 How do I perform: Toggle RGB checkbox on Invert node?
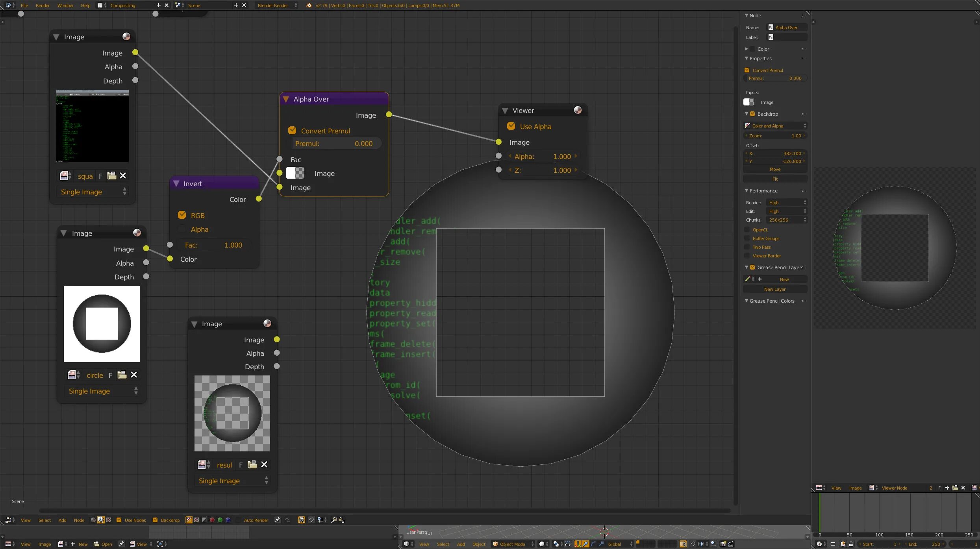(182, 215)
